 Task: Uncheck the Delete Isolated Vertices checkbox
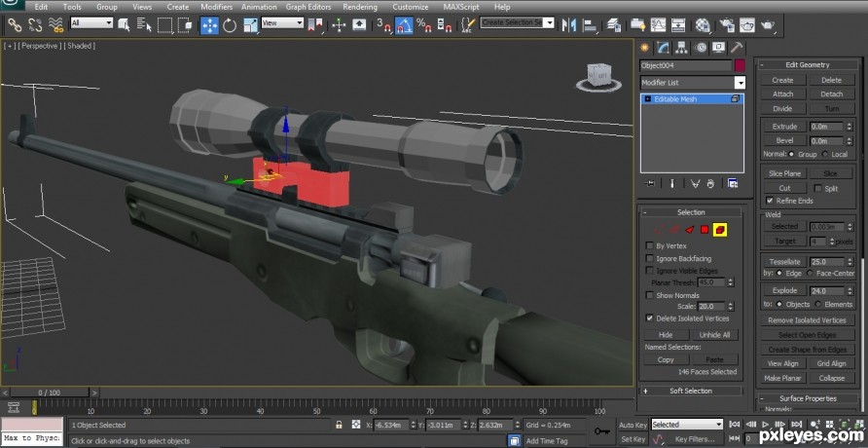[x=649, y=318]
